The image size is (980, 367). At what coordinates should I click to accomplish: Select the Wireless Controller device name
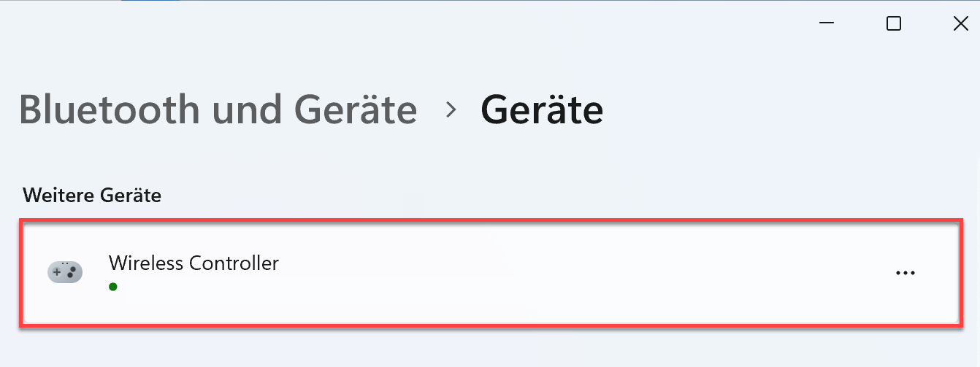[x=194, y=263]
